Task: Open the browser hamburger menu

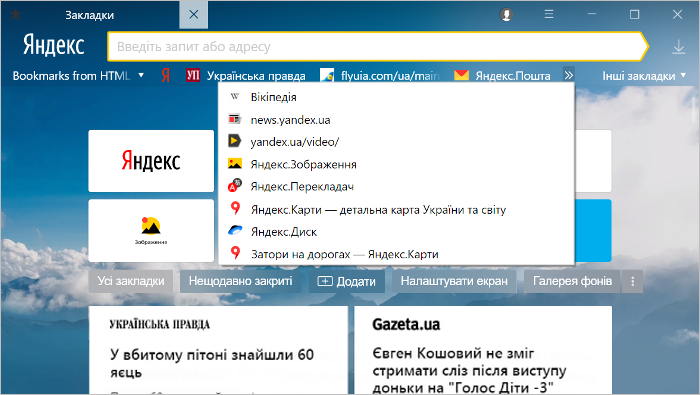Action: [549, 14]
